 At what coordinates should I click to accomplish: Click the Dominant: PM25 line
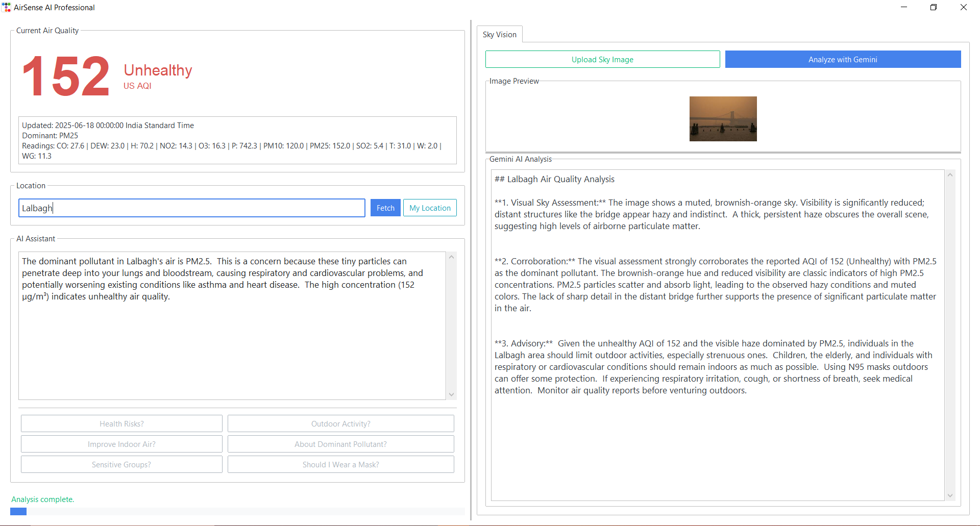coord(50,135)
